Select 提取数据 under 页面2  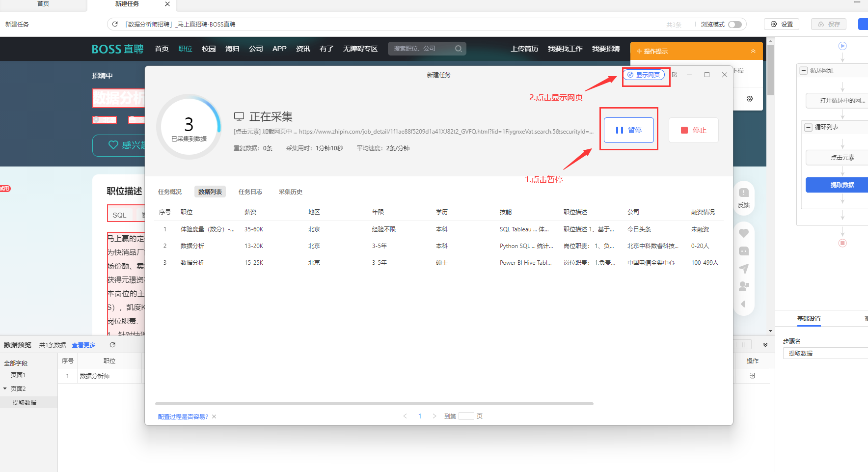[x=25, y=402]
